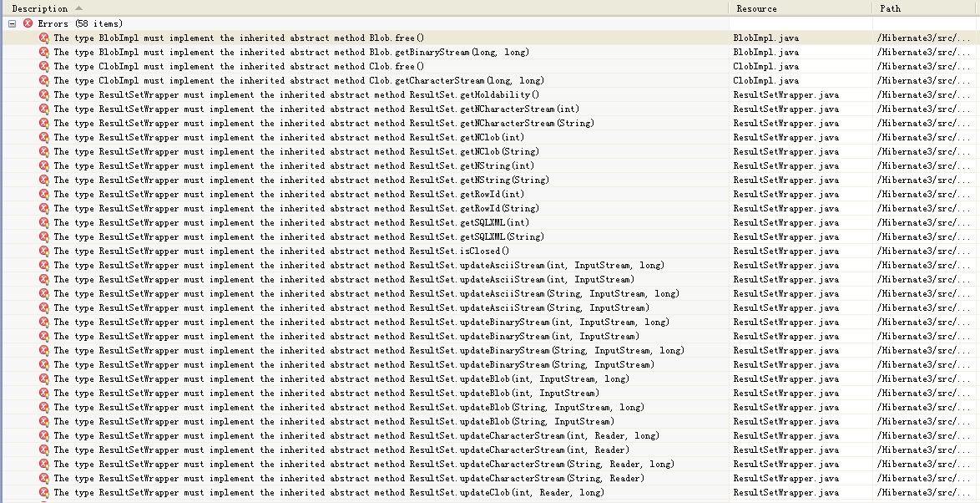Sort by the Description column header
The image size is (980, 503).
(40, 8)
